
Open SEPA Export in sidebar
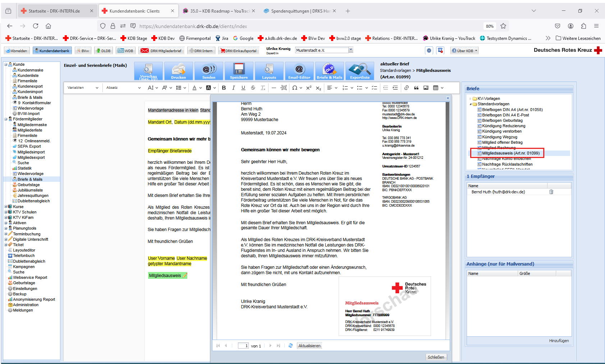tap(29, 146)
